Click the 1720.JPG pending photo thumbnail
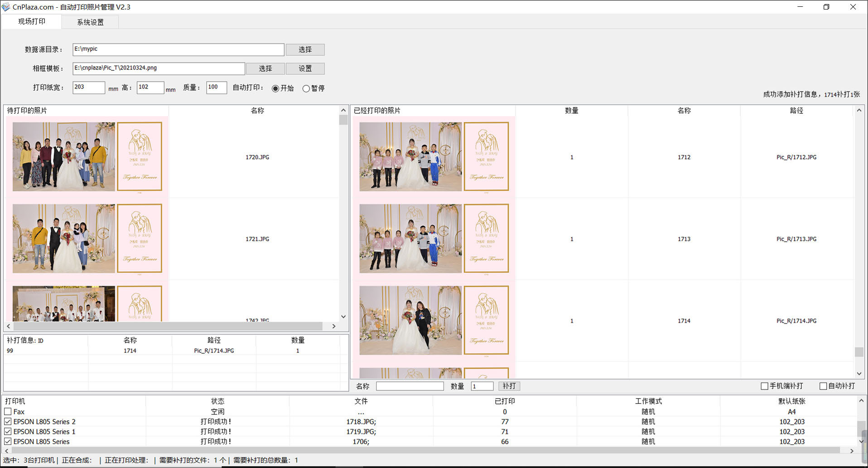 87,157
